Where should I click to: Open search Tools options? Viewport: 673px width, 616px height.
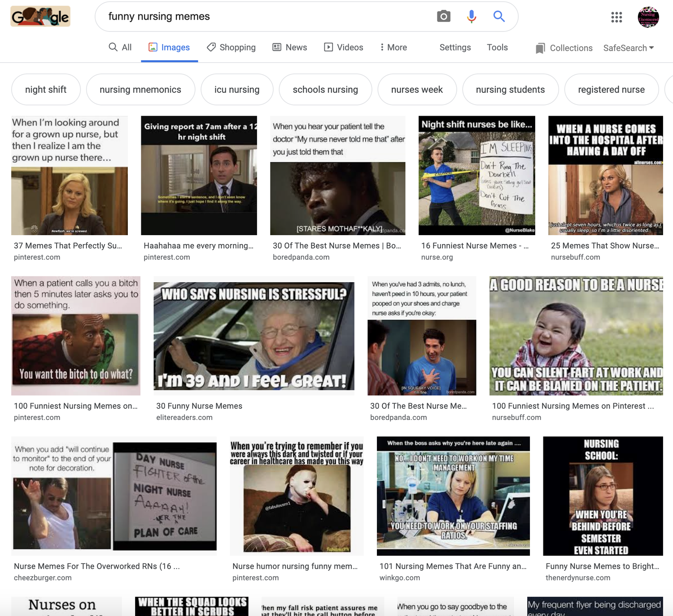(x=497, y=47)
